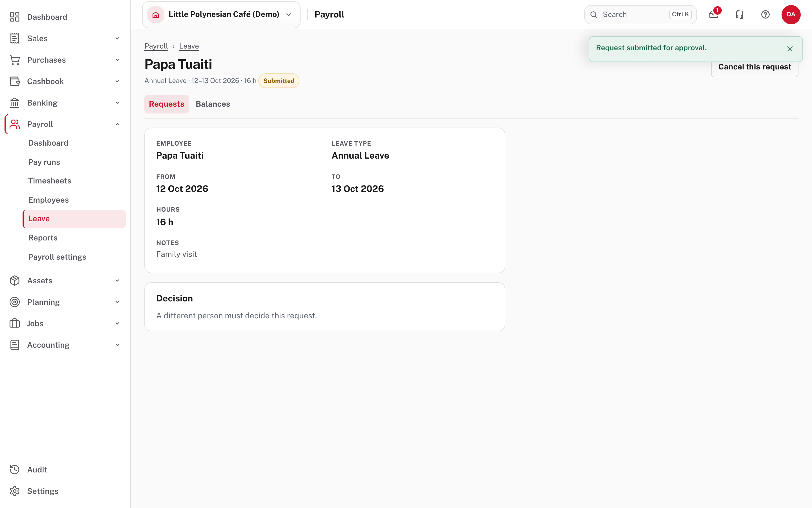Open the inbox notifications icon
Image resolution: width=812 pixels, height=508 pixels.
coord(714,14)
